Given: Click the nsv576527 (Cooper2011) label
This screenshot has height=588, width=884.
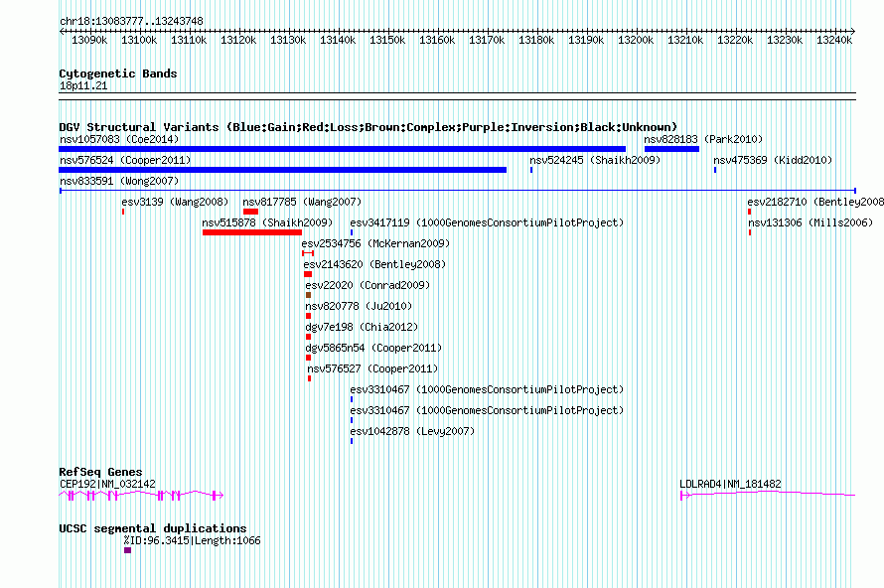Looking at the screenshot, I should [372, 368].
